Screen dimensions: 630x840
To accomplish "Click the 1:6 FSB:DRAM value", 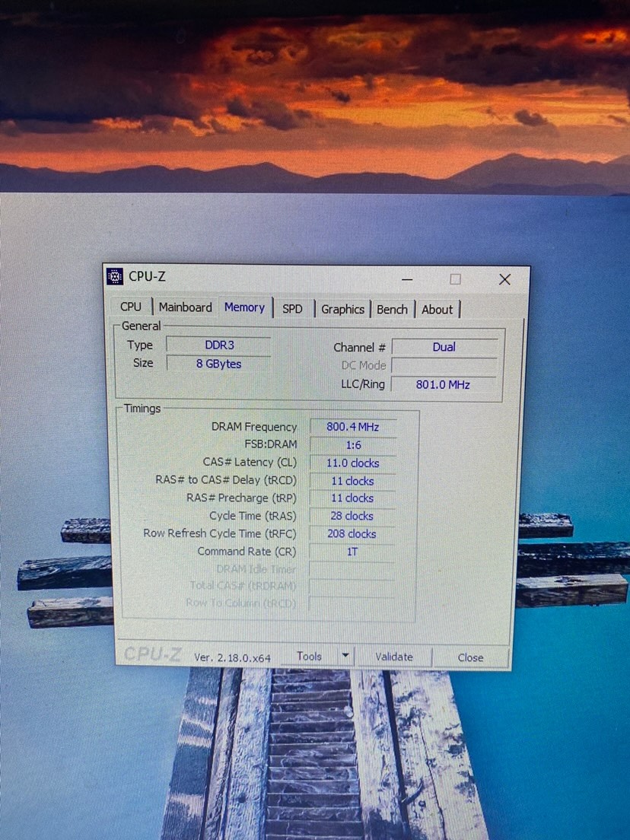I will pyautogui.click(x=353, y=445).
